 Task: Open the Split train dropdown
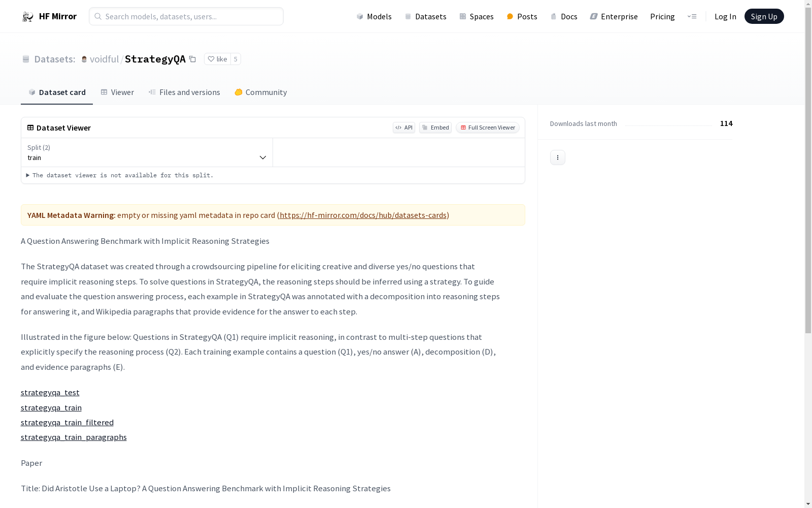pyautogui.click(x=147, y=152)
